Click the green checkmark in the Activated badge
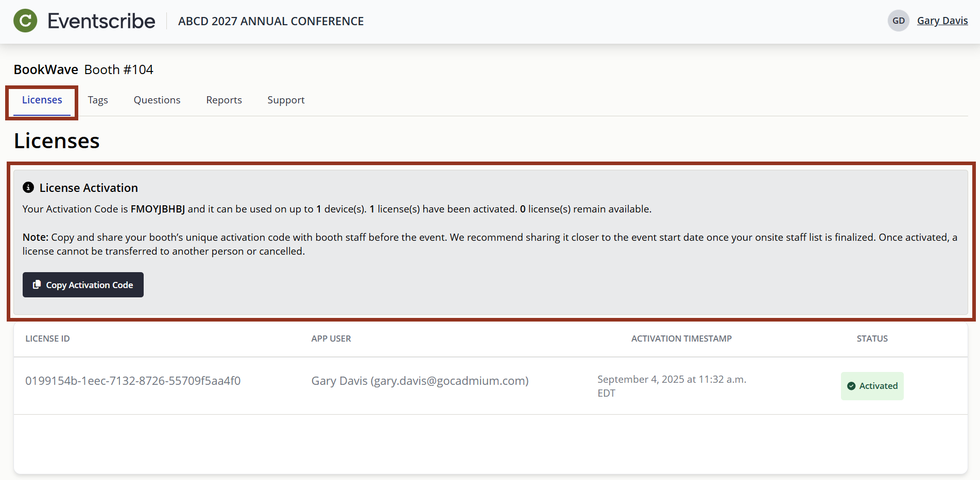980x480 pixels. 852,386
